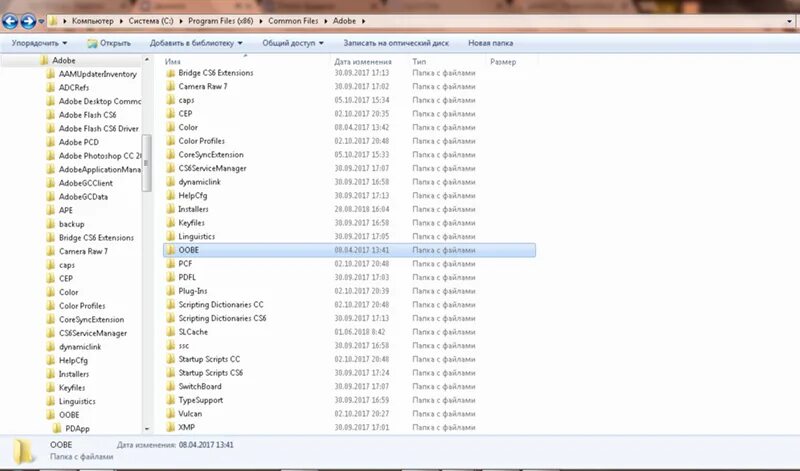800x471 pixels.
Task: Select the XMP folder name
Action: coord(187,427)
